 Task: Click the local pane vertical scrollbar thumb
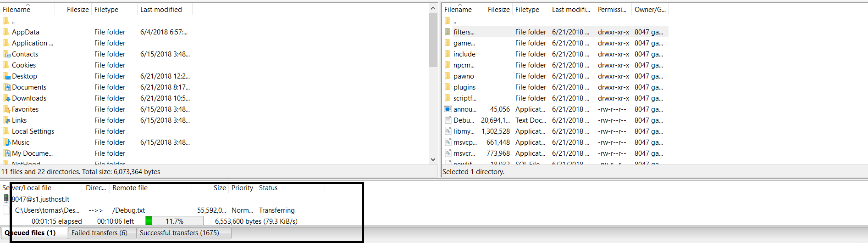(433, 40)
